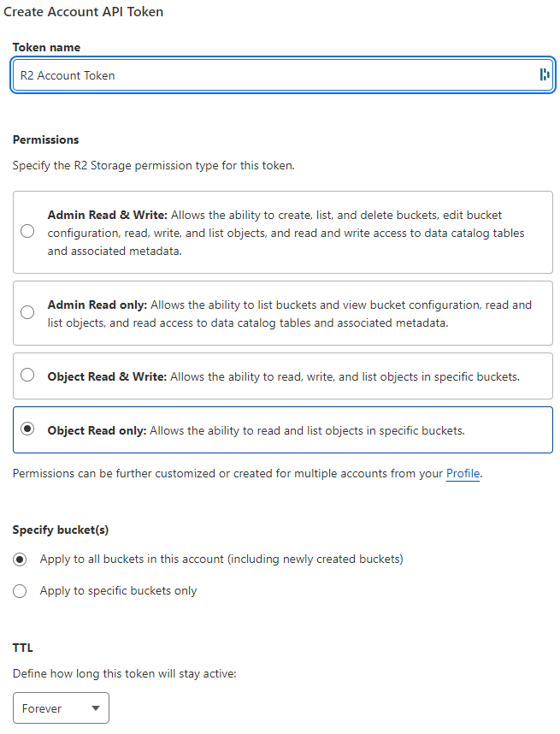Open the Profile link

pos(463,473)
